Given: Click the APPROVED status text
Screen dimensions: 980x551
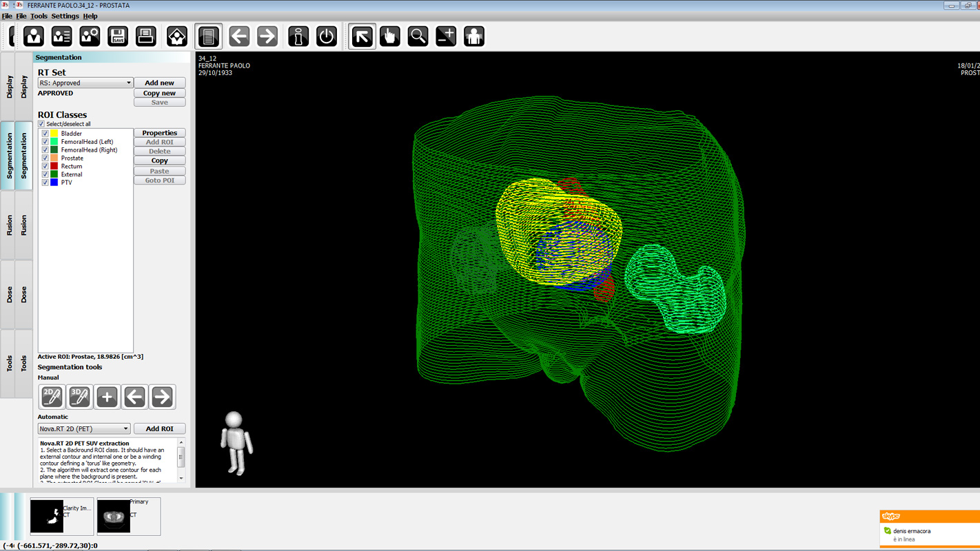Looking at the screenshot, I should (55, 93).
